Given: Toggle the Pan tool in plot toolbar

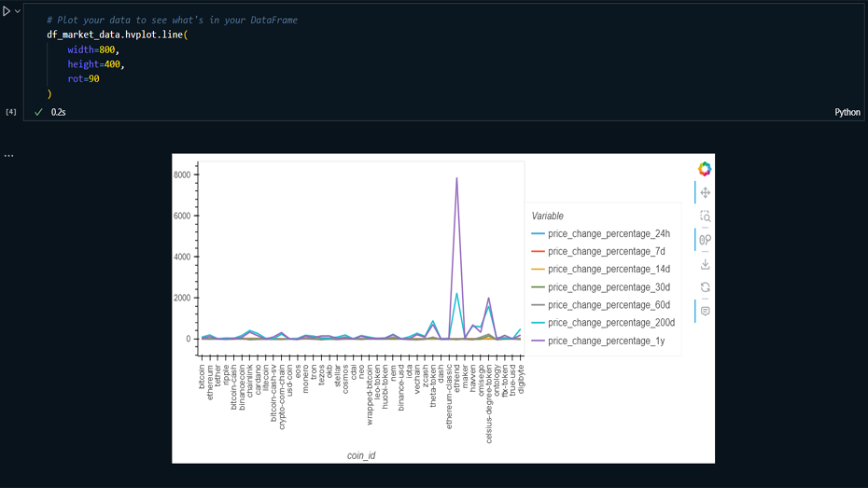Looking at the screenshot, I should coord(705,192).
